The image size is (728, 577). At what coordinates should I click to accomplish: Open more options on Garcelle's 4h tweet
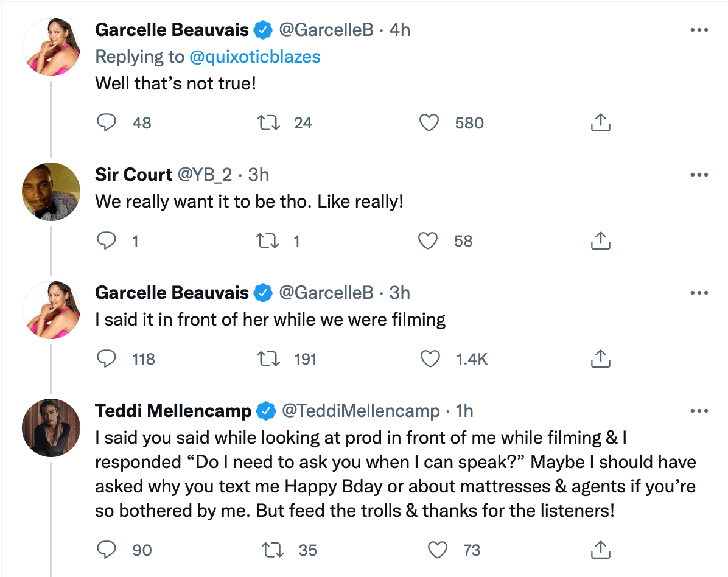[699, 30]
